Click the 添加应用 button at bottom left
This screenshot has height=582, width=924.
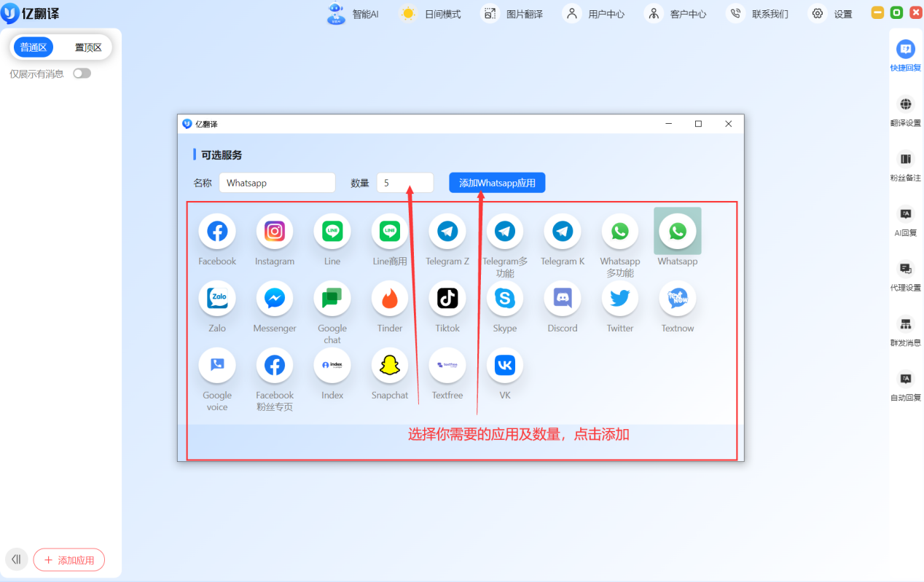69,559
